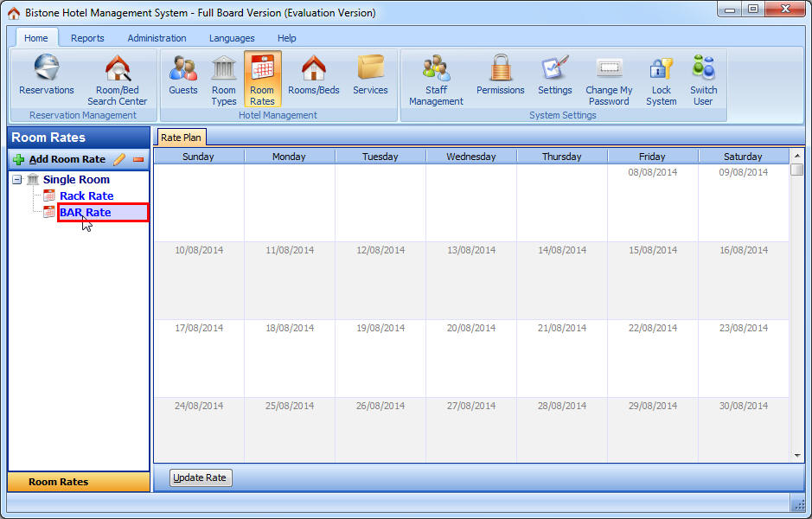Open Staff Management

tap(436, 80)
